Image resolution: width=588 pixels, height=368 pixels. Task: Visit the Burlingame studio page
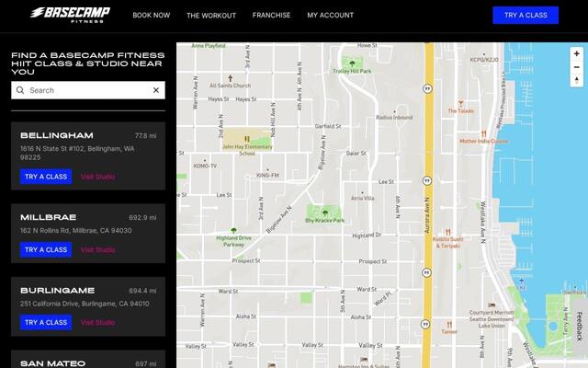98,323
